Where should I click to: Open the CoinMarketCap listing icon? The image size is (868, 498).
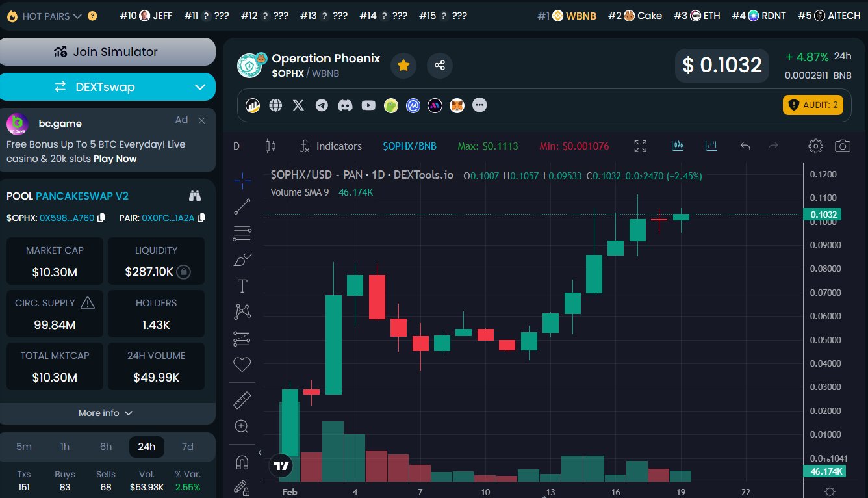tap(413, 105)
